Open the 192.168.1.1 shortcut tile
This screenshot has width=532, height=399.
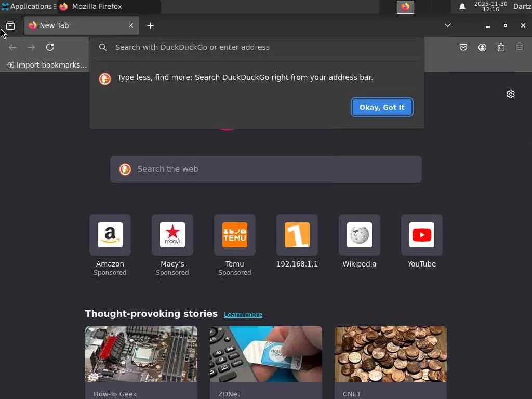[297, 235]
